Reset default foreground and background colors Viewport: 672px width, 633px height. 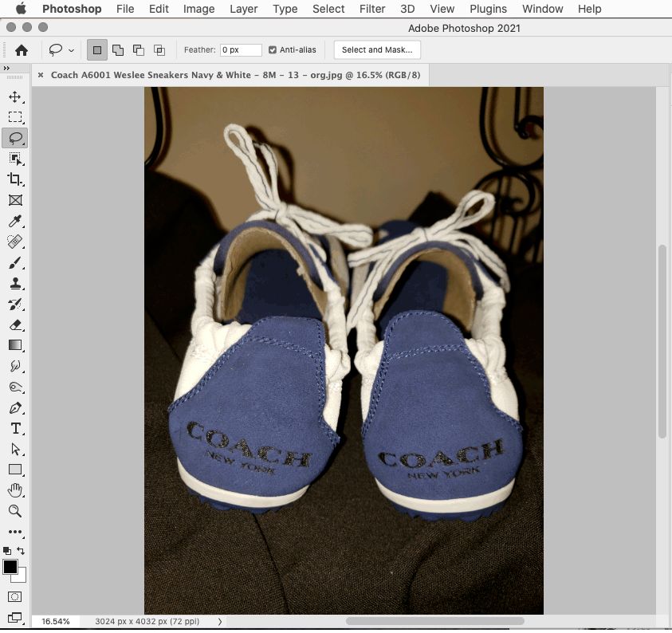(7, 550)
